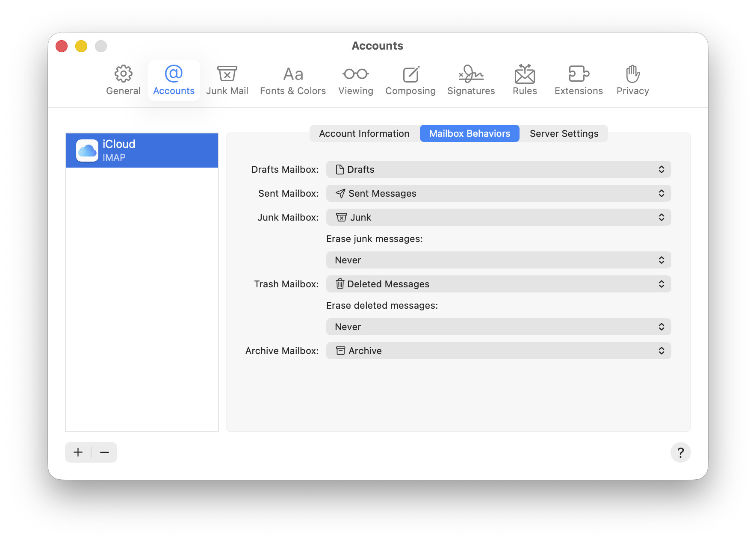Open the Rules preferences pane
The image size is (756, 543).
525,80
